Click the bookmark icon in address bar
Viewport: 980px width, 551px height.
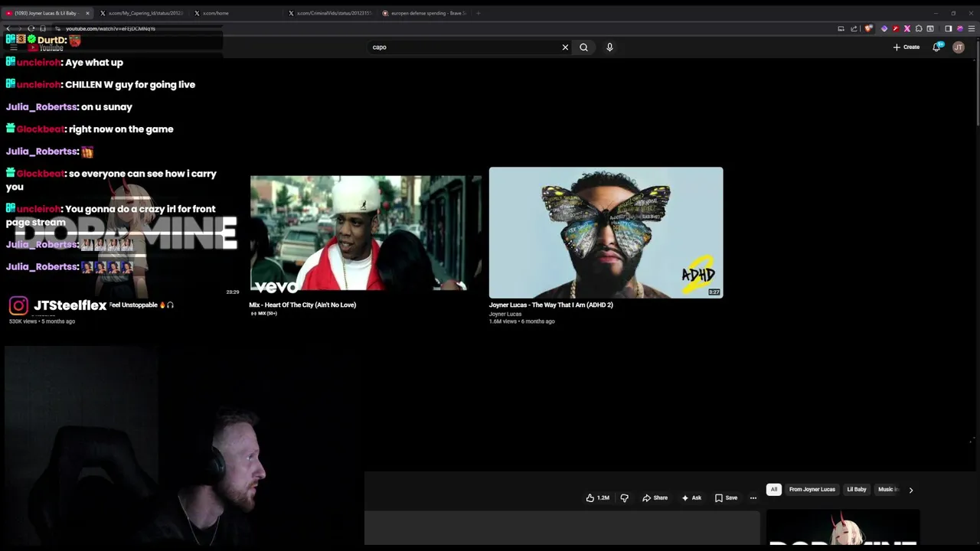tap(43, 28)
